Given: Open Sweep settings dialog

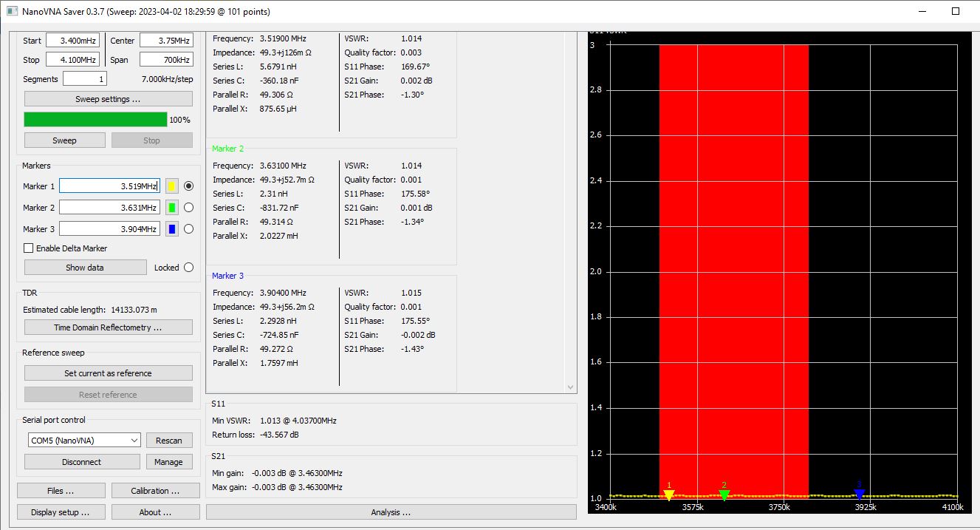Looking at the screenshot, I should coord(108,99).
